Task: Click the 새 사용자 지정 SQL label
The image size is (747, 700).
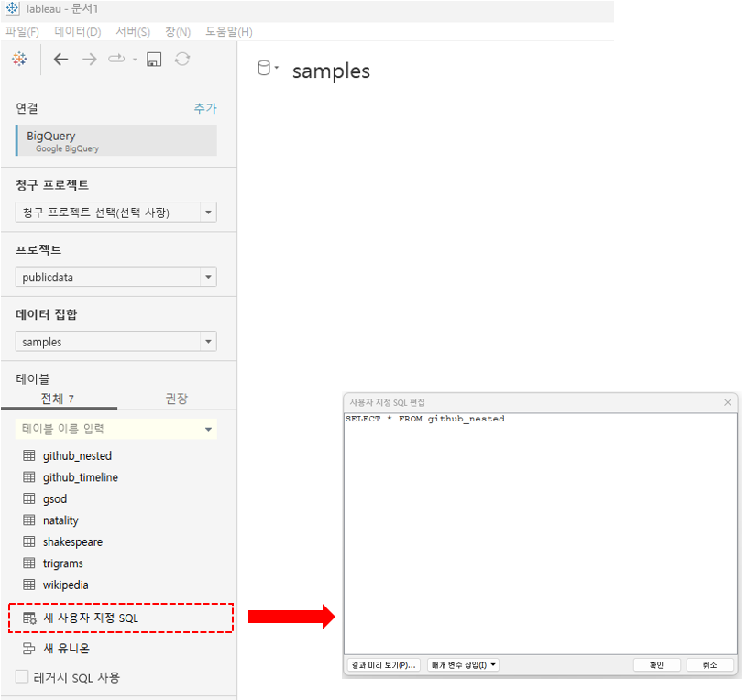Action: (x=91, y=618)
